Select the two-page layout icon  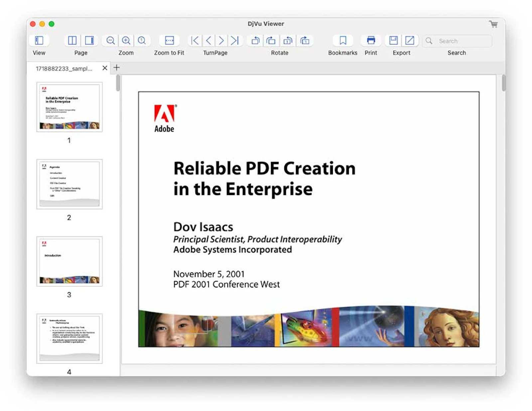[x=72, y=41]
